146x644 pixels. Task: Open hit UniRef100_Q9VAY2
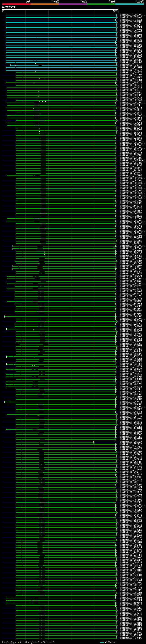(x=131, y=286)
